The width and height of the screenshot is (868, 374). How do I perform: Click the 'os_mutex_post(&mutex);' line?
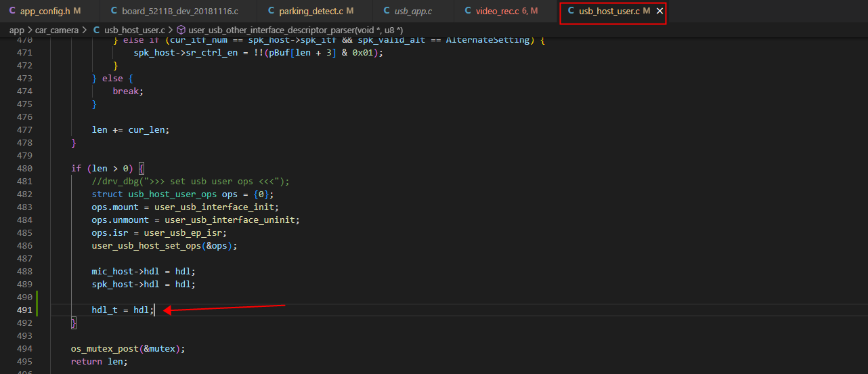(x=128, y=349)
